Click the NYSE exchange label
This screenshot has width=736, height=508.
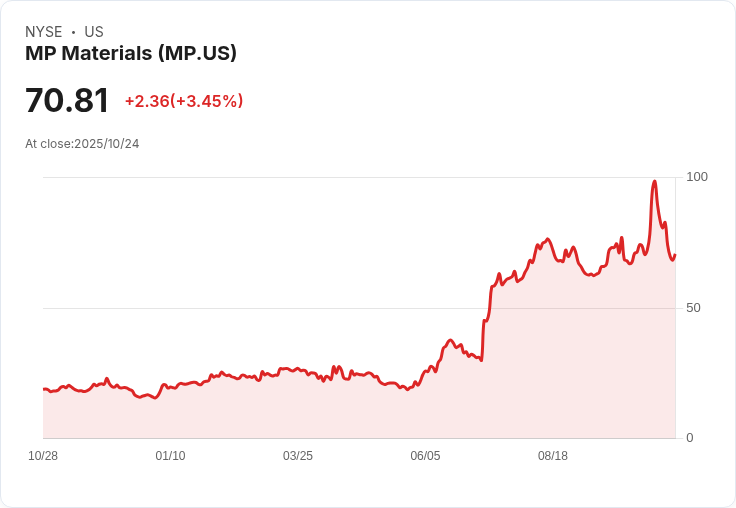(x=44, y=32)
